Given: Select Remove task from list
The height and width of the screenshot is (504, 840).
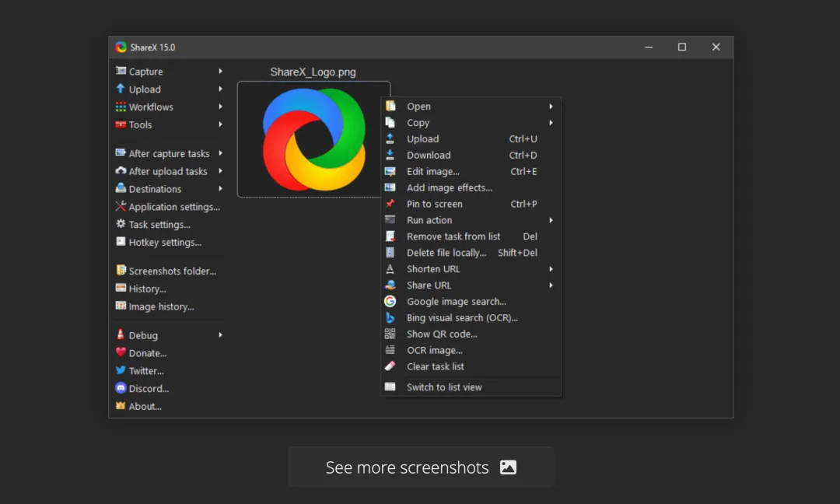Looking at the screenshot, I should [x=471, y=236].
